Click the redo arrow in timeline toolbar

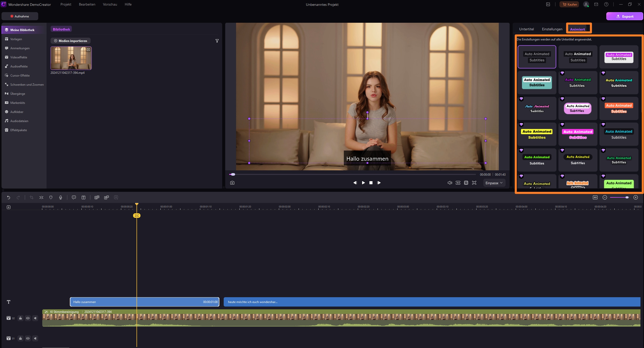pyautogui.click(x=18, y=197)
